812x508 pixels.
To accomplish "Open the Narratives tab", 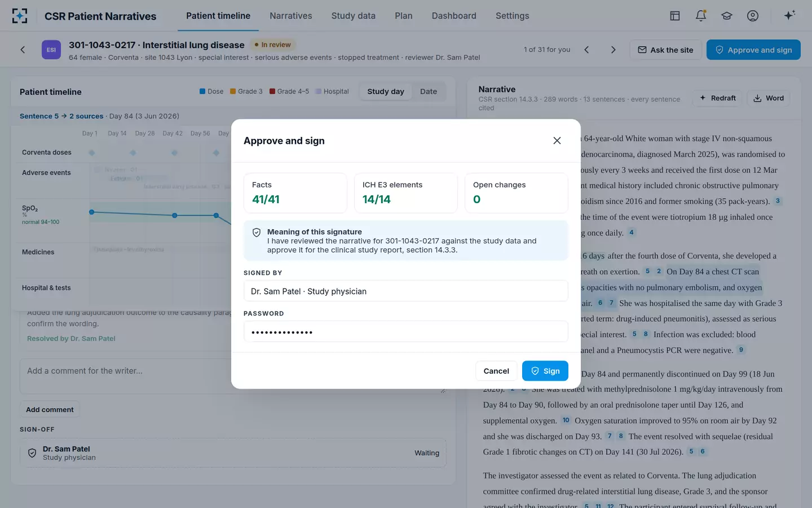I will 291,16.
